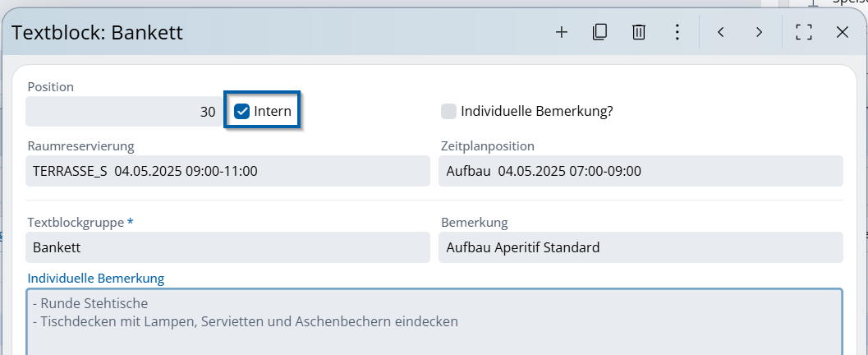Enable the Individuelle Bemerkung? checkbox
Image resolution: width=868 pixels, height=355 pixels.
pos(448,112)
